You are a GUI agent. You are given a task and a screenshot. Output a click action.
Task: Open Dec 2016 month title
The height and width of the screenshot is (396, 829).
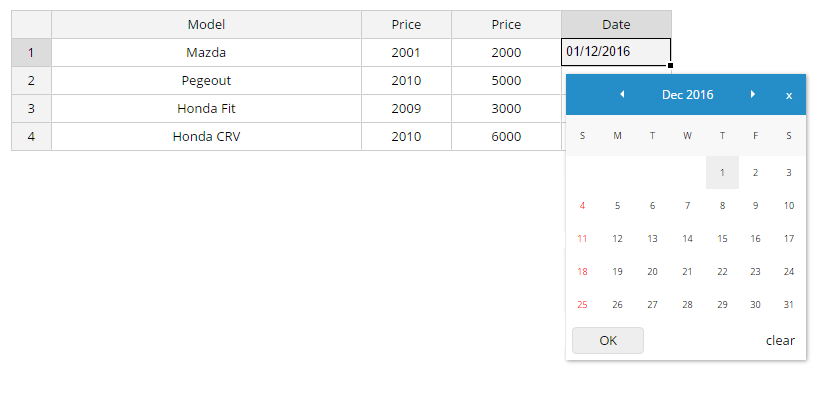(687, 95)
